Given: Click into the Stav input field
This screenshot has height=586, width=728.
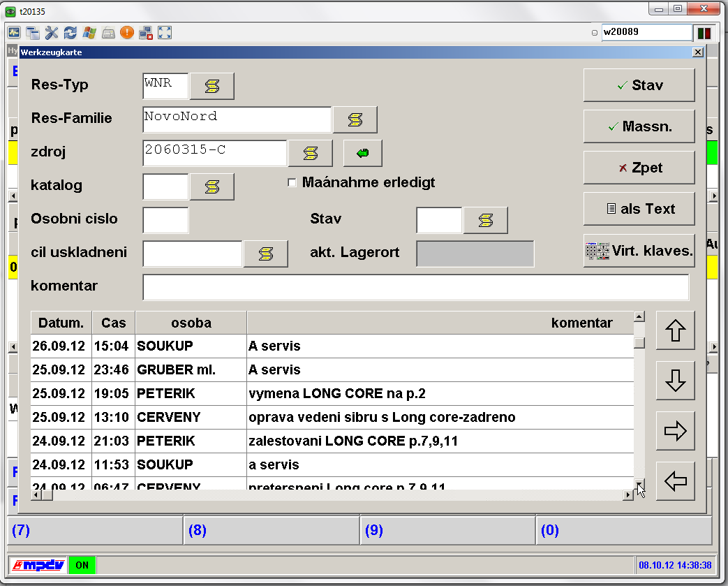Looking at the screenshot, I should [439, 220].
